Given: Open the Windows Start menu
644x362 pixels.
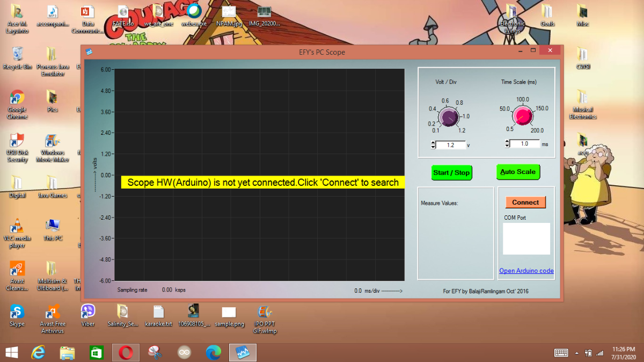Looking at the screenshot, I should [11, 352].
